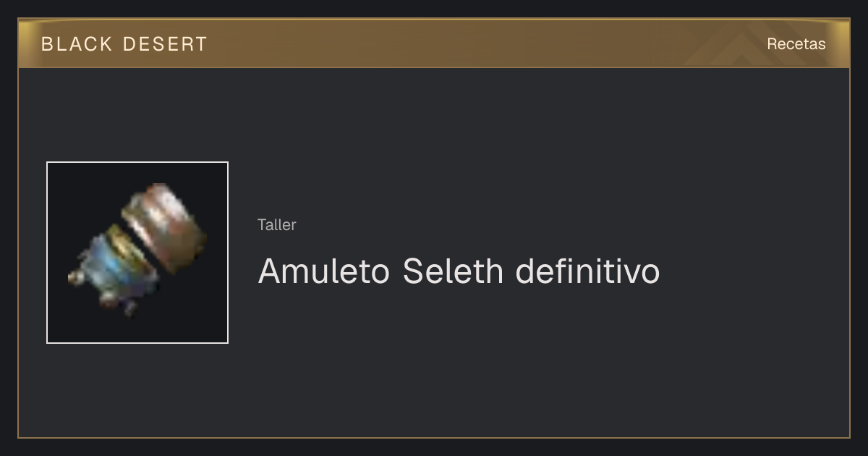Image resolution: width=868 pixels, height=456 pixels.
Task: Click the word definitivo in the title
Action: coord(588,271)
